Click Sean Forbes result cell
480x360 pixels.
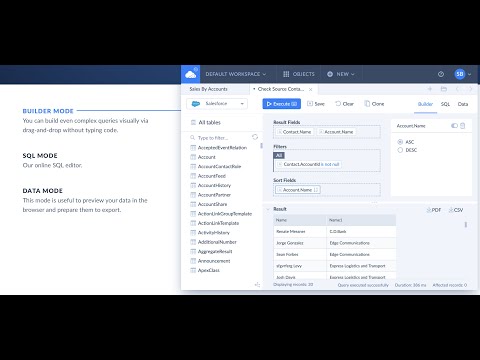pos(300,254)
